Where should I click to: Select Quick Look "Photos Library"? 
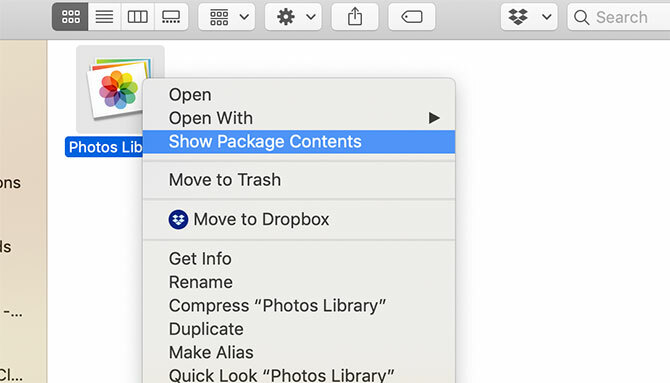pyautogui.click(x=299, y=374)
